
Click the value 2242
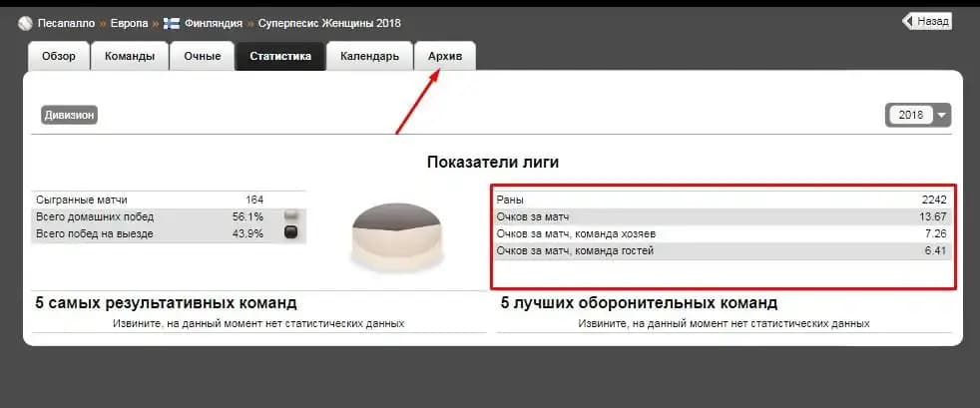[x=934, y=200]
